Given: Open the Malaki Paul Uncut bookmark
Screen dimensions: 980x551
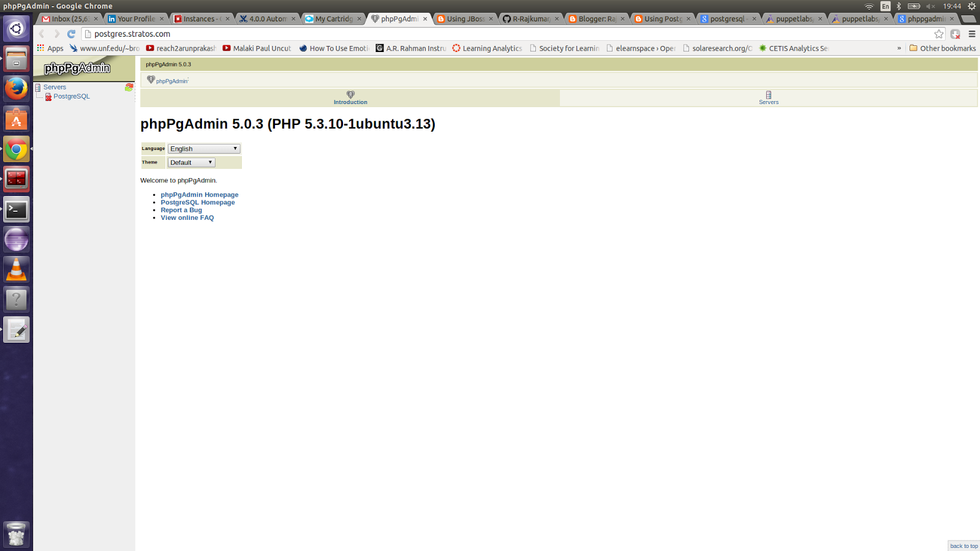Looking at the screenshot, I should (257, 48).
